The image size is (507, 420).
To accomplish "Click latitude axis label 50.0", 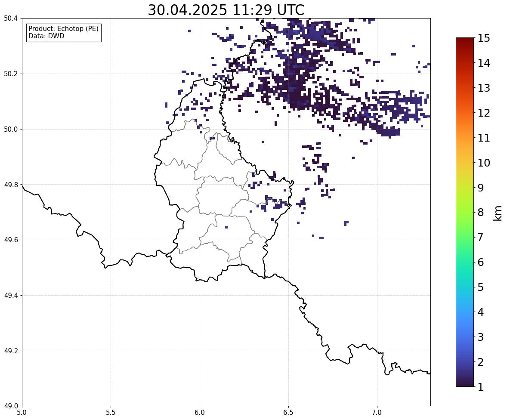I will point(12,130).
